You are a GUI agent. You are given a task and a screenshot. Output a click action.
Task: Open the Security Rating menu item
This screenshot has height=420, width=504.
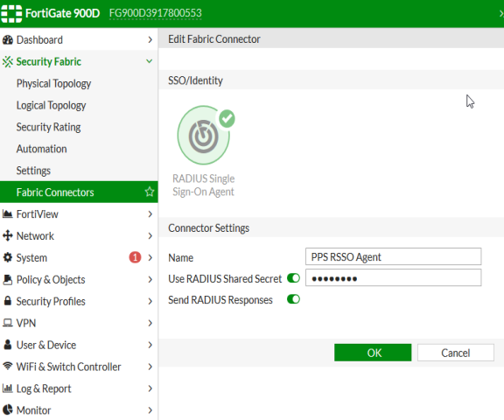coord(48,127)
